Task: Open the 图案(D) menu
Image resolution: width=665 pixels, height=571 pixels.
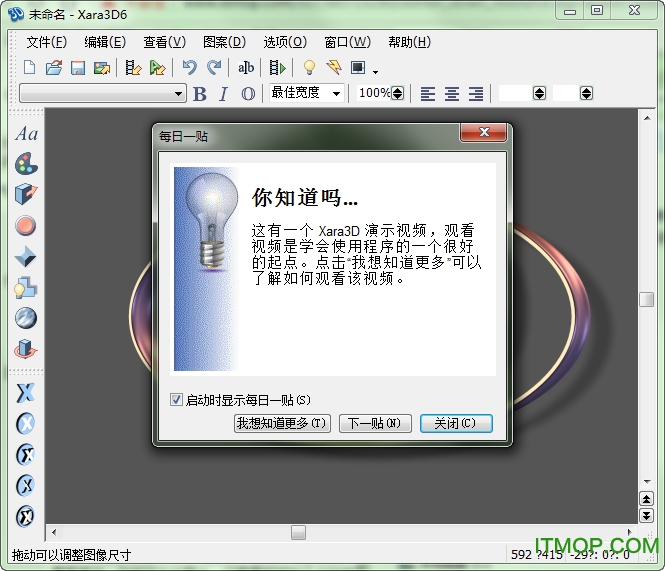Action: click(x=224, y=42)
